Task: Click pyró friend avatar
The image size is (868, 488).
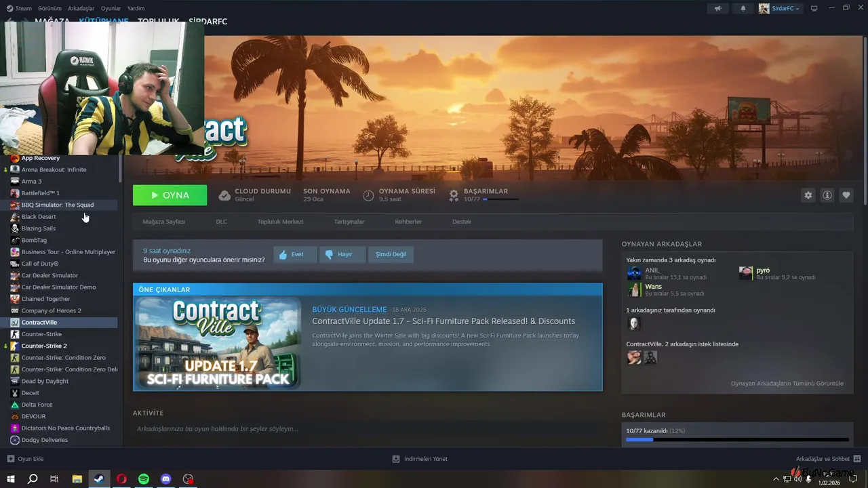Action: coord(746,273)
